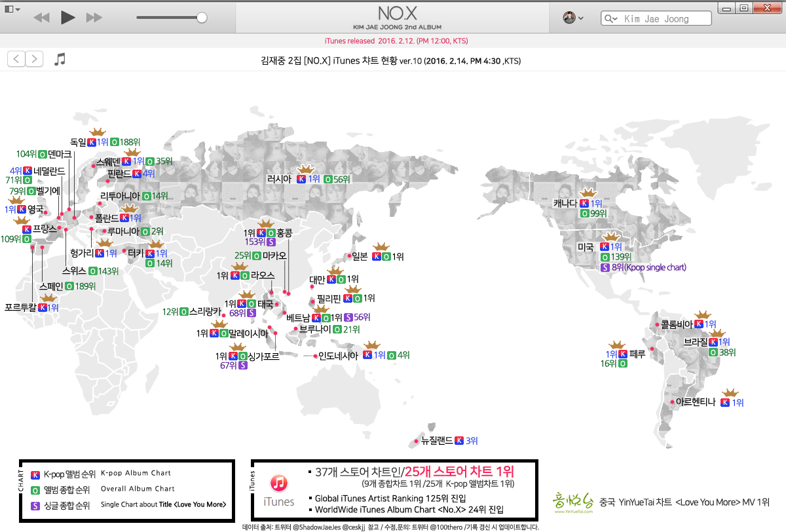Screen dimensions: 786x532
Task: Select the 인도네시아 country label
Action: pos(339,356)
